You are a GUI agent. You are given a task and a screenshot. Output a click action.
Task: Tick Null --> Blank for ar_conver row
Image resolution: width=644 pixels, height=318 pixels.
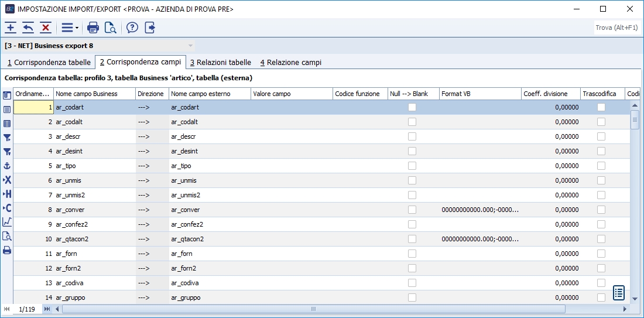412,210
